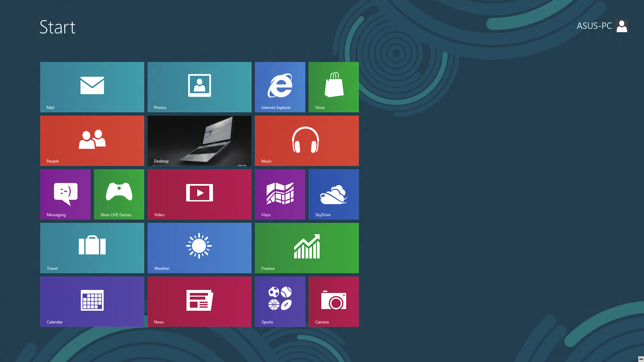The height and width of the screenshot is (362, 644).
Task: Open the Weather app
Action: (200, 248)
